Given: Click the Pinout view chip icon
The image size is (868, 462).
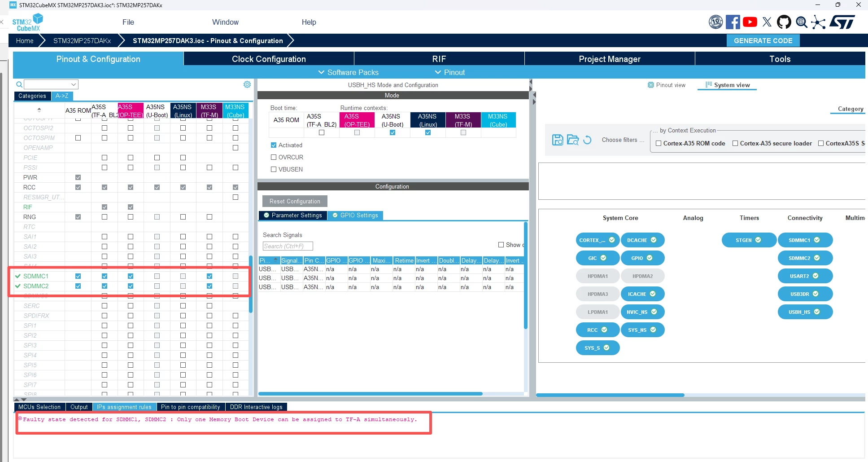Looking at the screenshot, I should point(651,85).
